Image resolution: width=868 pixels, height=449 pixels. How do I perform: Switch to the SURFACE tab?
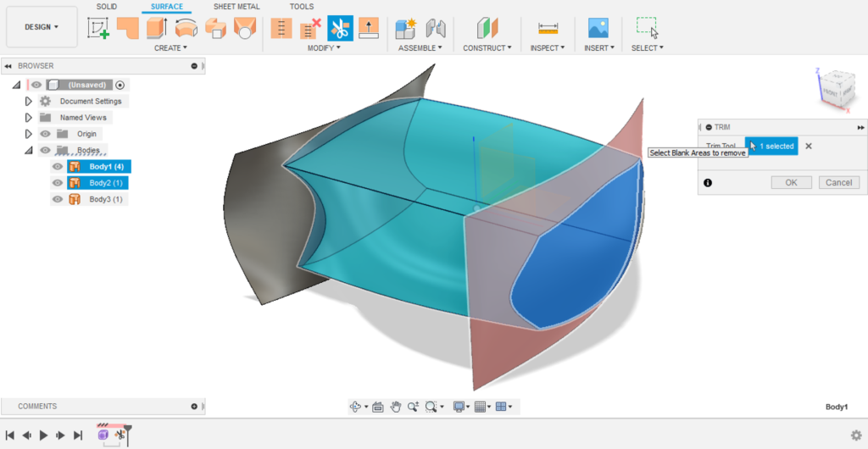point(167,7)
